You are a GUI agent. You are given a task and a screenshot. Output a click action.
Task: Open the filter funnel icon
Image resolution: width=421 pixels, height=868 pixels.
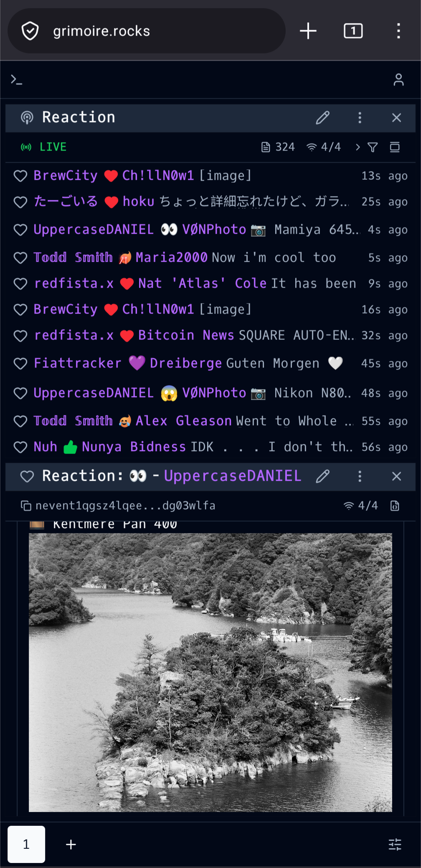coord(373,147)
